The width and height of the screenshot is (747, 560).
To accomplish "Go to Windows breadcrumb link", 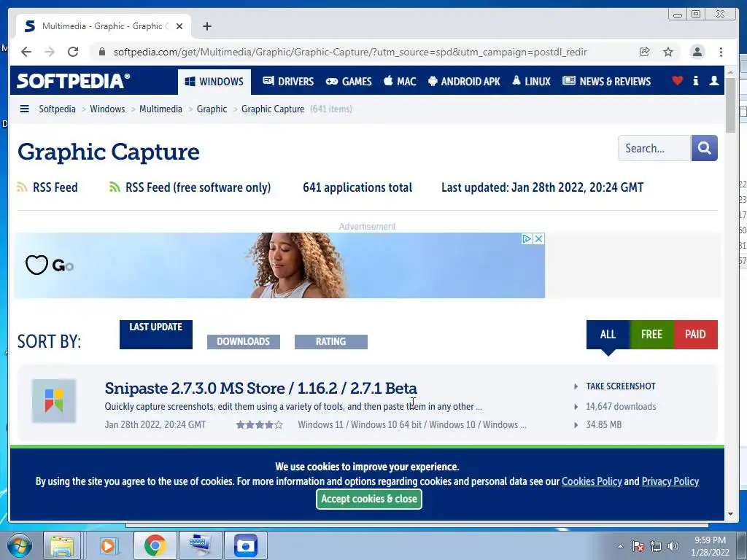I will point(107,109).
